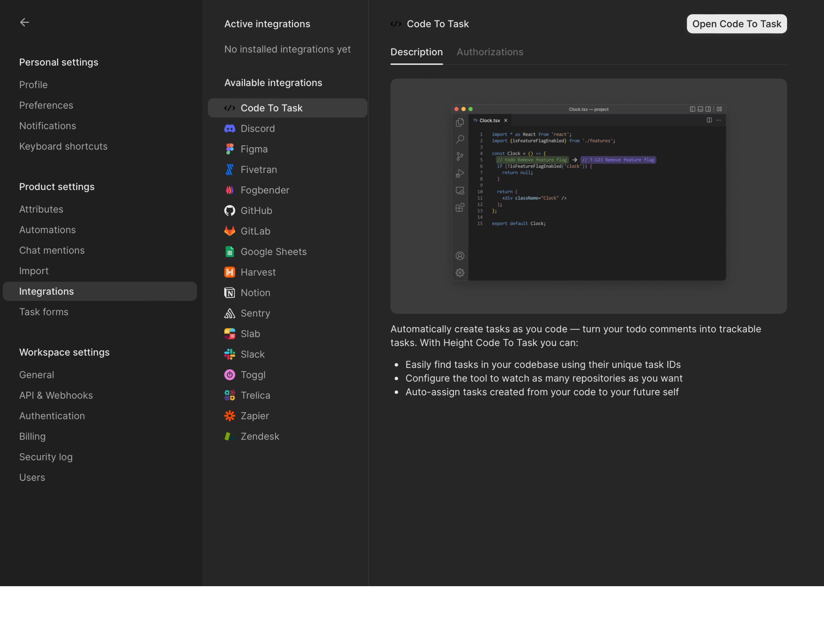Click the GitHub logo icon
Screen dimensions: 824x644
229,211
